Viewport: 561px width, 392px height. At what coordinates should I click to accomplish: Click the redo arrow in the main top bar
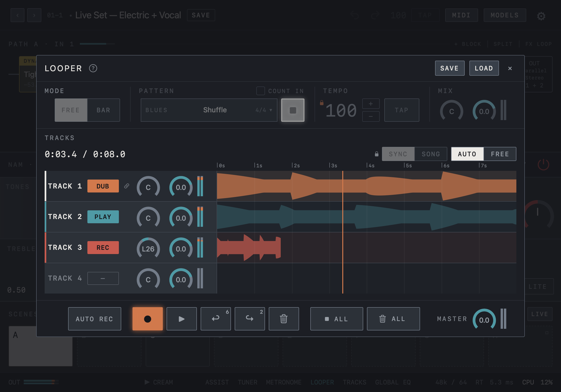click(375, 15)
